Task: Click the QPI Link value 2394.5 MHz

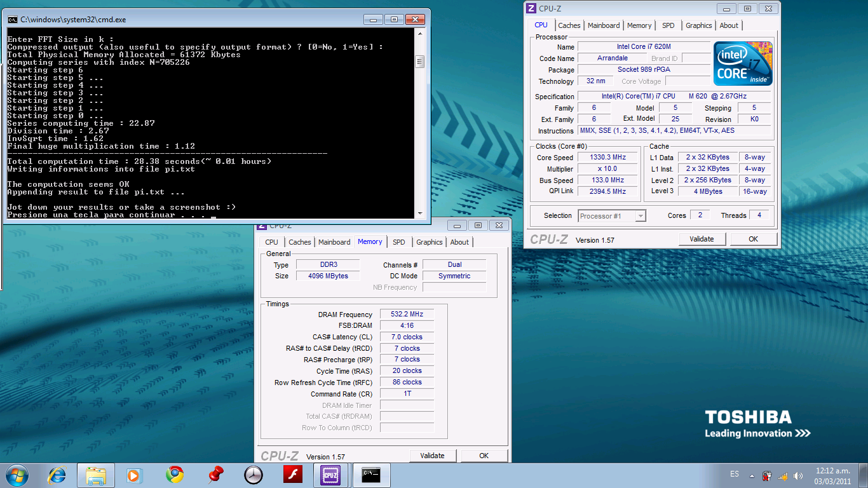Action: point(607,191)
